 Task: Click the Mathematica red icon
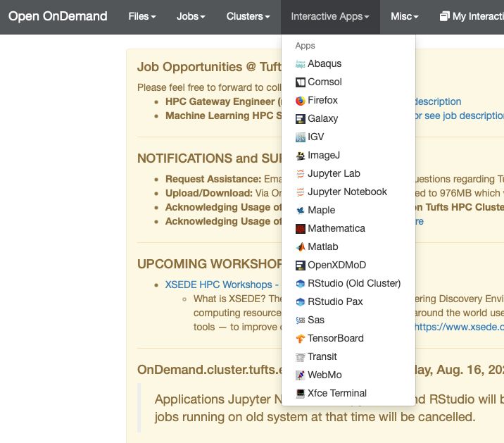300,229
